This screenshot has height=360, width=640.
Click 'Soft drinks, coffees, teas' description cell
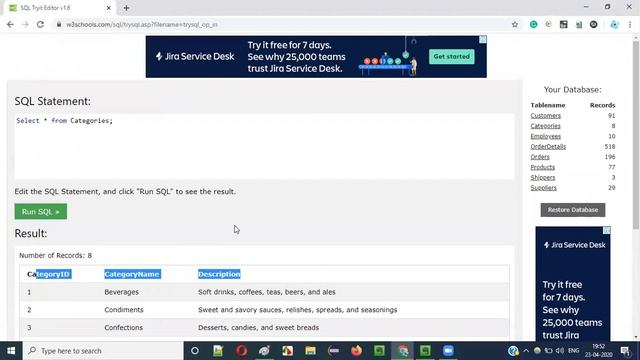click(x=267, y=292)
